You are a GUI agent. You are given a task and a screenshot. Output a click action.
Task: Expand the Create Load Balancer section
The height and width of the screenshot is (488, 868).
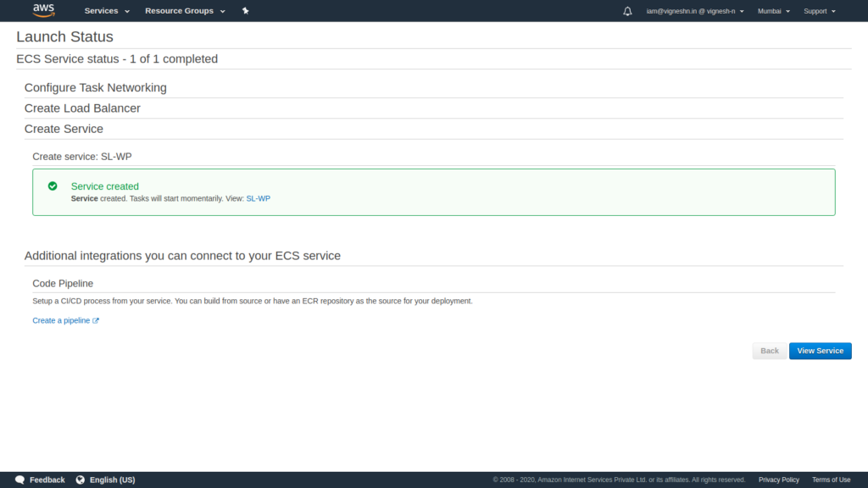coord(82,108)
